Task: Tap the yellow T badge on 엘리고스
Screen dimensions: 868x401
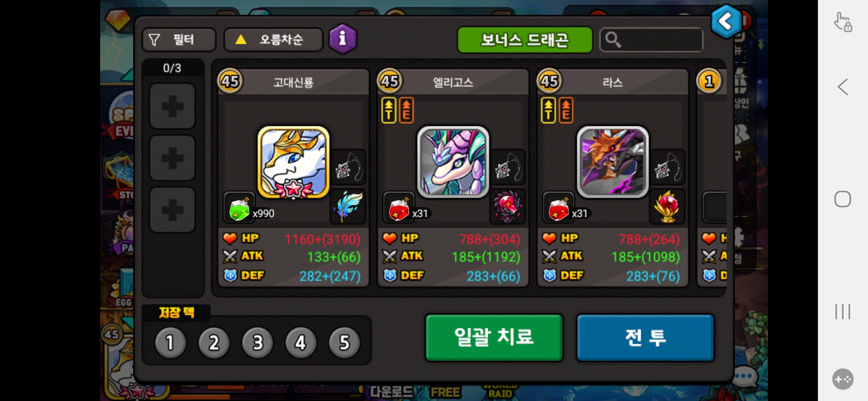Action: (388, 110)
